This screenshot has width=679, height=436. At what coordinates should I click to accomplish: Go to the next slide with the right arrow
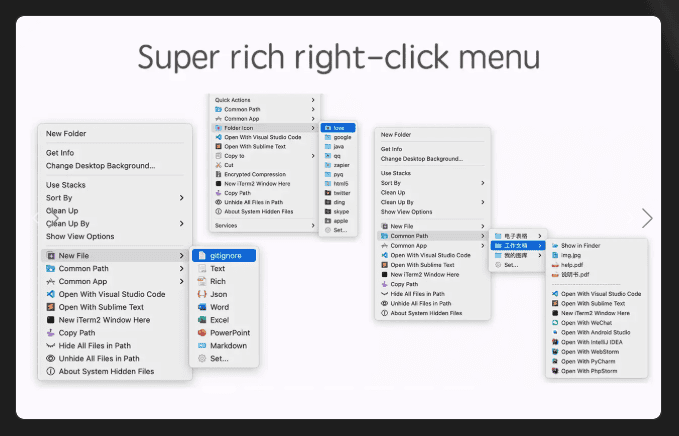tap(647, 218)
